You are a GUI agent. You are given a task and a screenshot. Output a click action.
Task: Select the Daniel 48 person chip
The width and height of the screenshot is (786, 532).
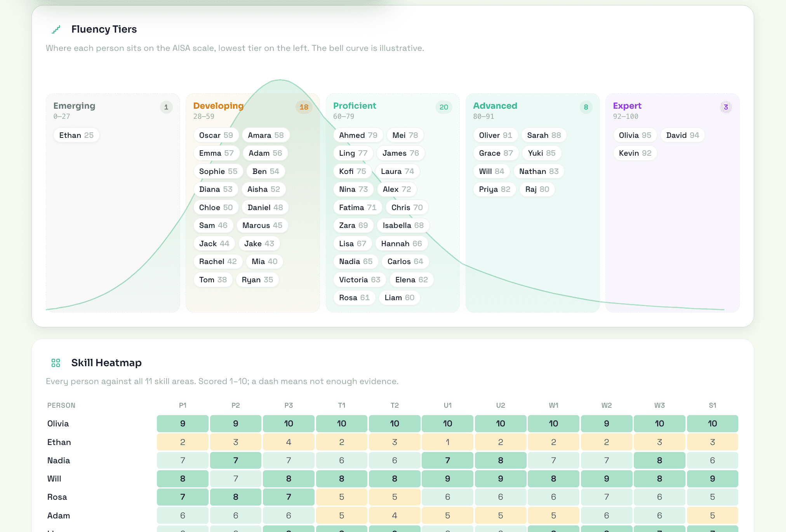pos(265,207)
